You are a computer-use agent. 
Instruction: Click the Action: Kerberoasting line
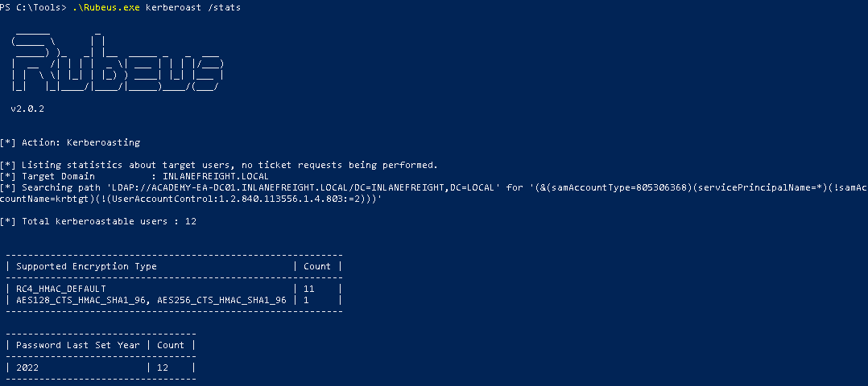click(70, 142)
